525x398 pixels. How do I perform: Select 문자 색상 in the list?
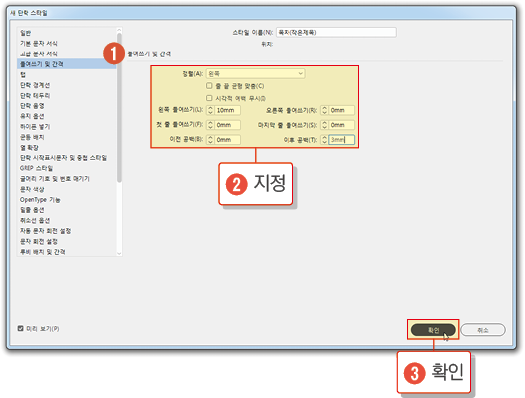pos(32,189)
